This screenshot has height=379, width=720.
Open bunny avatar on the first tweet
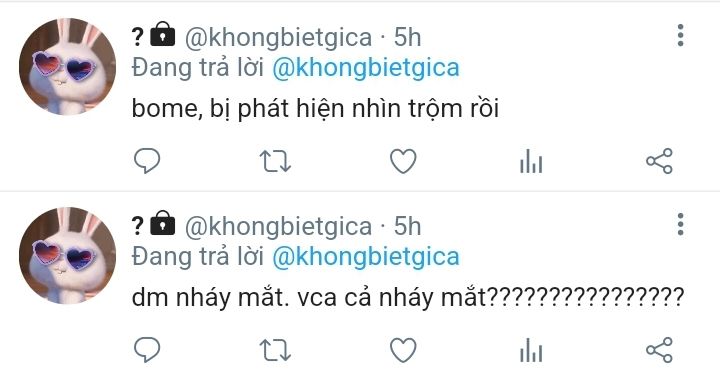68,67
